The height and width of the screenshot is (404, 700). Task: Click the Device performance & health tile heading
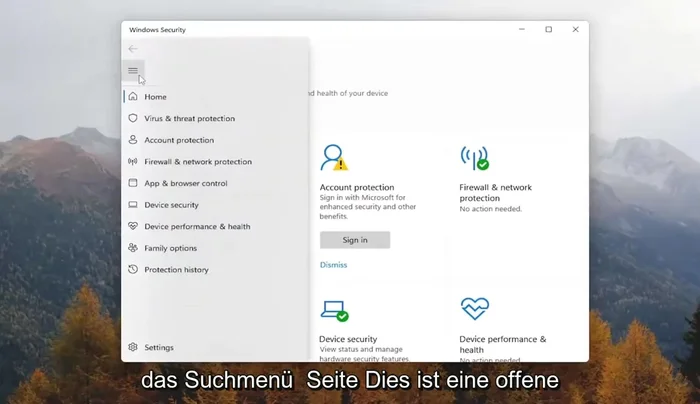point(503,344)
